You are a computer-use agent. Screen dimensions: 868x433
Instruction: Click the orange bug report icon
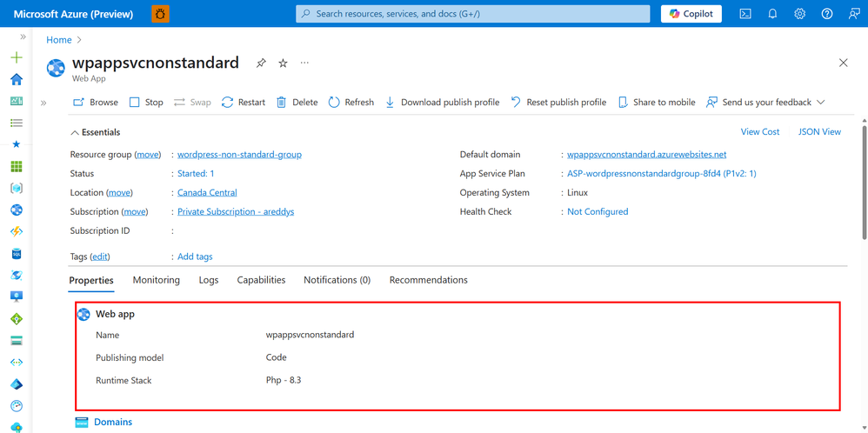pyautogui.click(x=161, y=14)
